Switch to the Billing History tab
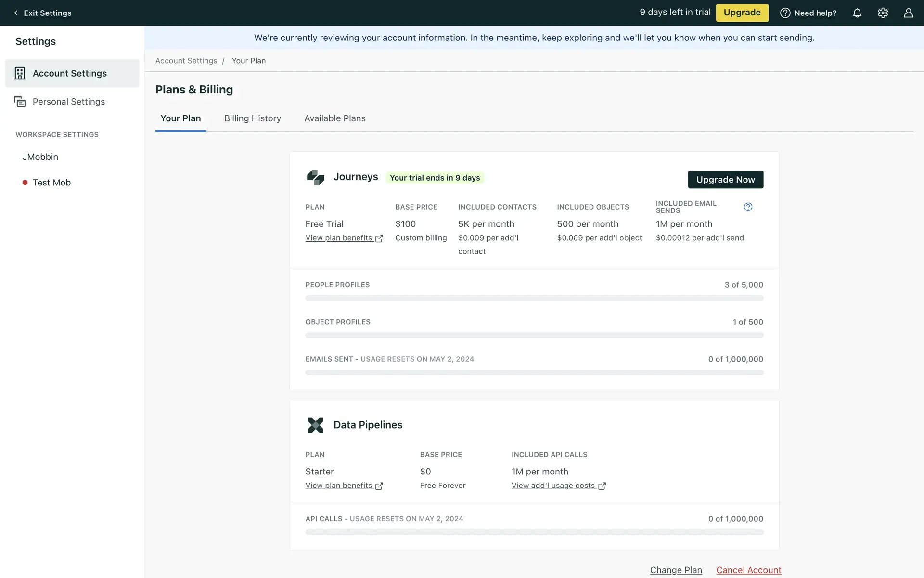Viewport: 924px width, 578px height. 252,118
